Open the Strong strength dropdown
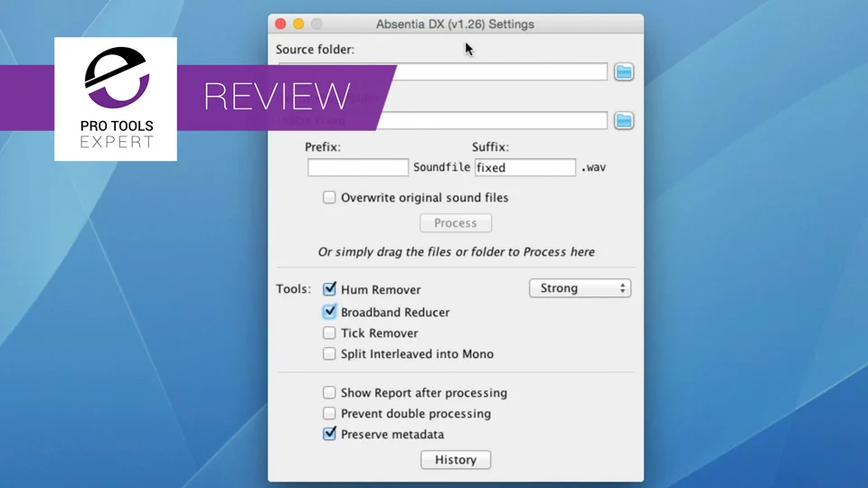 (x=580, y=288)
